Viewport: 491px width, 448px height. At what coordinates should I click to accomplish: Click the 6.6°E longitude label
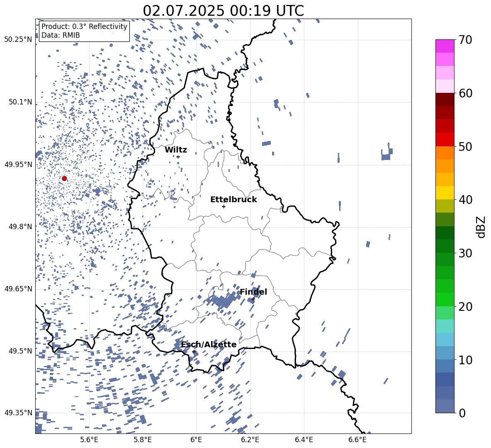click(x=357, y=440)
